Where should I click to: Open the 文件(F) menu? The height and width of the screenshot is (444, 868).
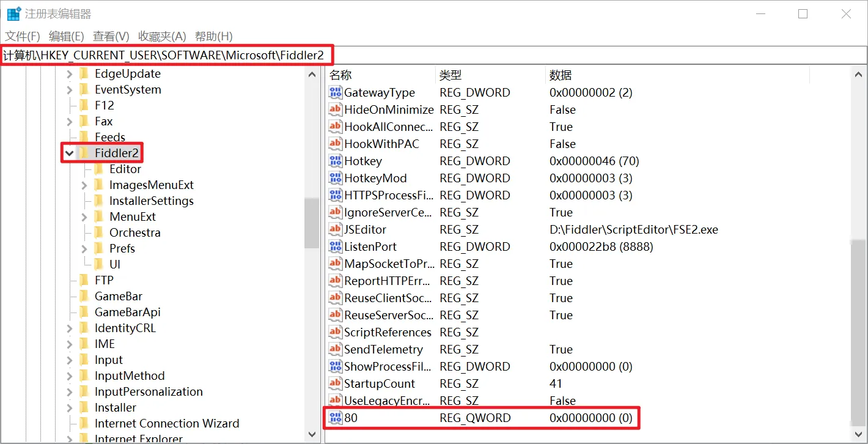23,36
